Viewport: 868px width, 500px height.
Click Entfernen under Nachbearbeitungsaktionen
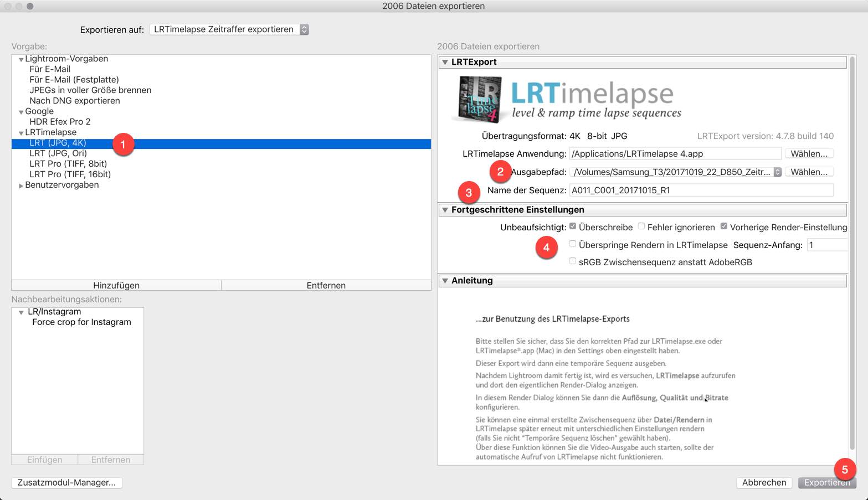point(111,460)
